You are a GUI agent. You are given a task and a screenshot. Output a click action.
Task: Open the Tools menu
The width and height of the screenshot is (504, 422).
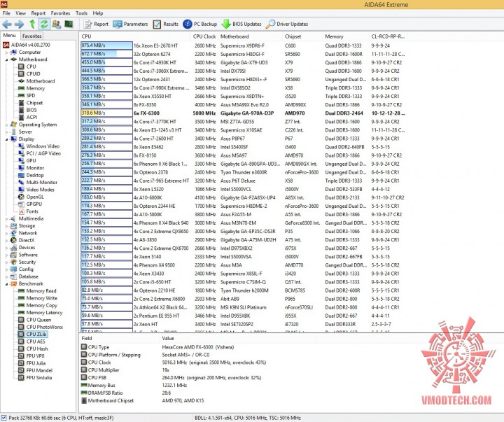pos(81,13)
